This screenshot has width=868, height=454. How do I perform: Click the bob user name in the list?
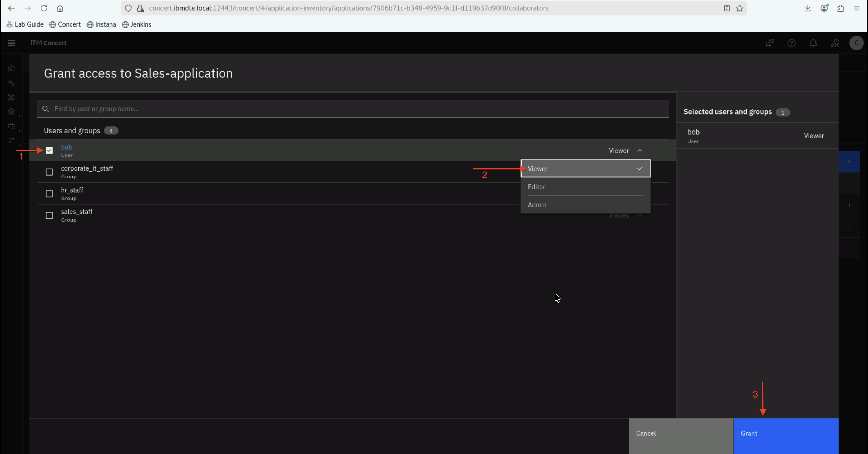click(66, 147)
